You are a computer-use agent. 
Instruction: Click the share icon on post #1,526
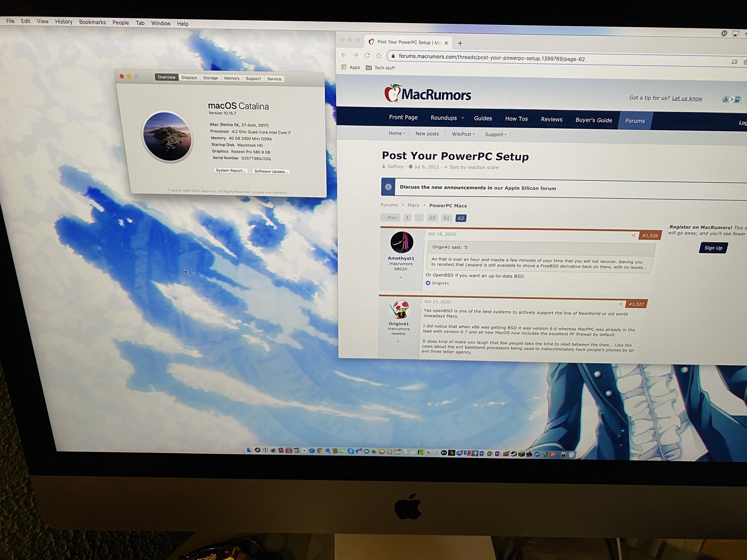[633, 235]
